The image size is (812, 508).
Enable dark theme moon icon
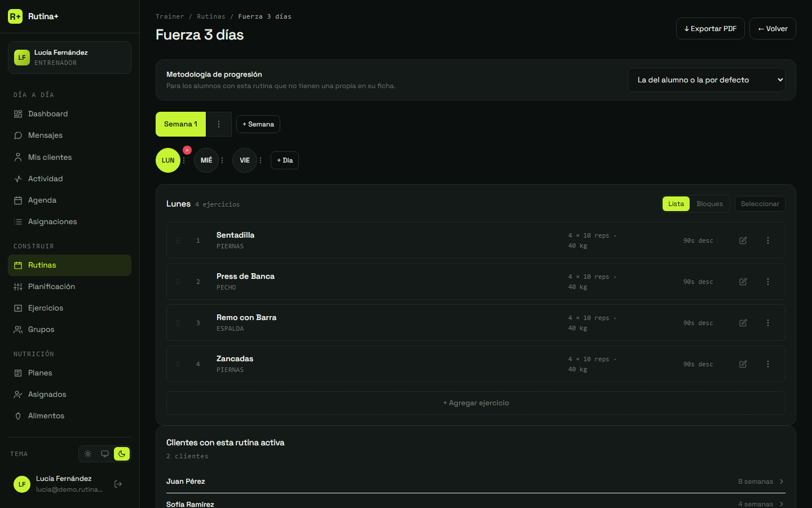(x=122, y=454)
